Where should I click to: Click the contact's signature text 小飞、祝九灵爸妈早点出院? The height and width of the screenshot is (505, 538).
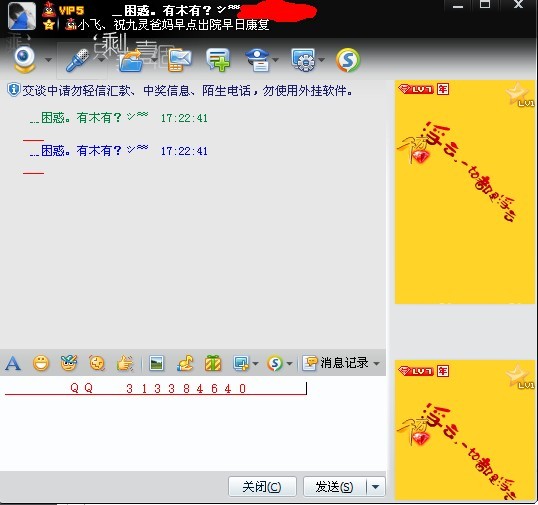pos(173,25)
